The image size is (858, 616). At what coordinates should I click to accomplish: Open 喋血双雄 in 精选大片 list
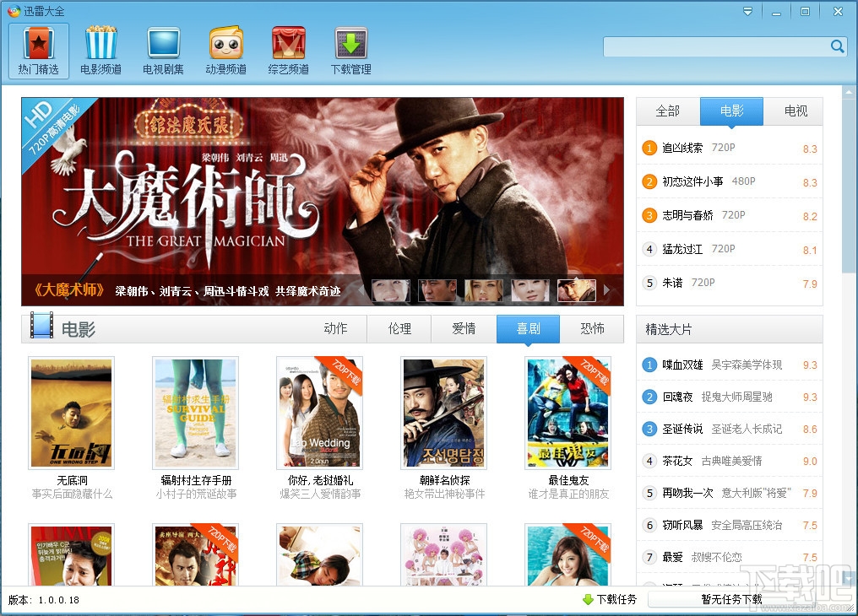[x=730, y=365]
